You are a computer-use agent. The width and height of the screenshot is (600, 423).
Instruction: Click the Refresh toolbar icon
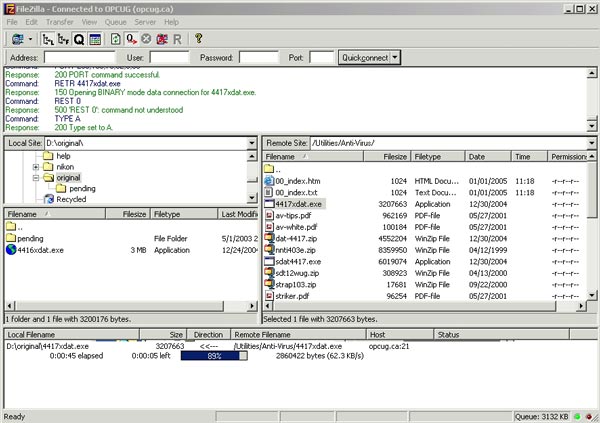116,39
